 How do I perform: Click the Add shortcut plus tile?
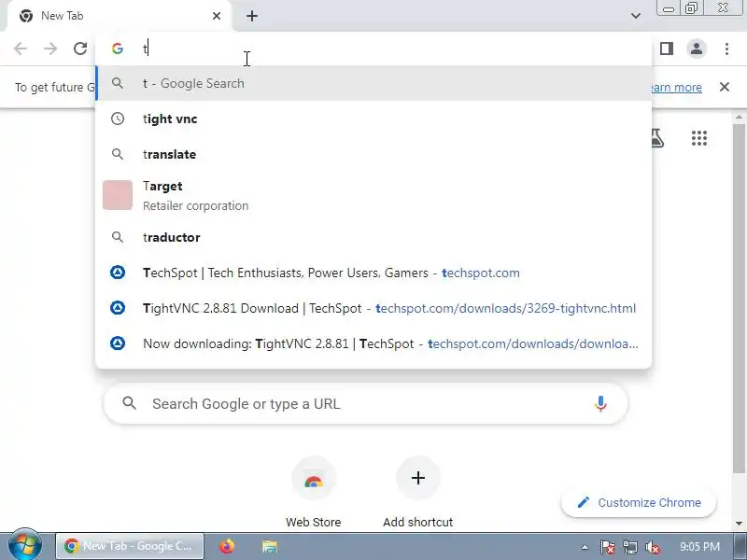point(417,478)
